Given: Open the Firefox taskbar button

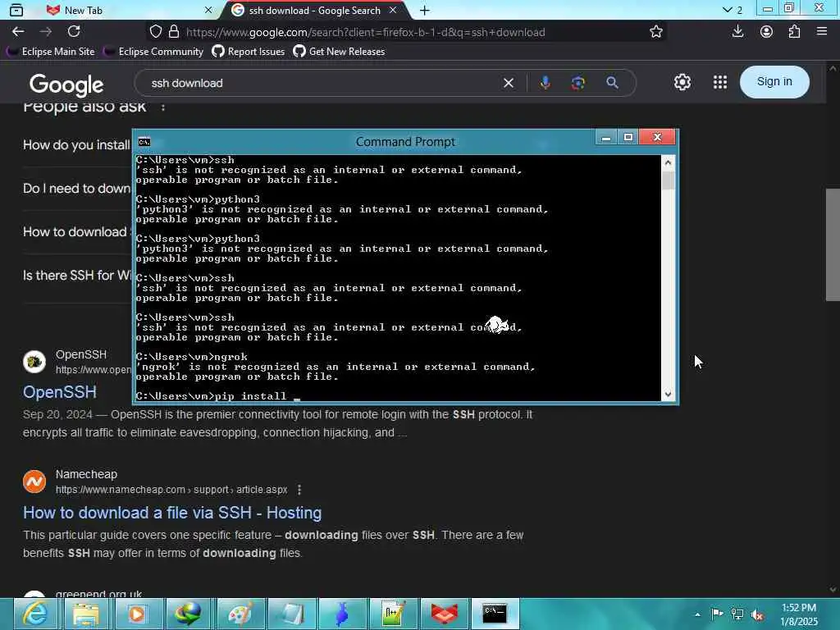Looking at the screenshot, I should click(x=445, y=614).
